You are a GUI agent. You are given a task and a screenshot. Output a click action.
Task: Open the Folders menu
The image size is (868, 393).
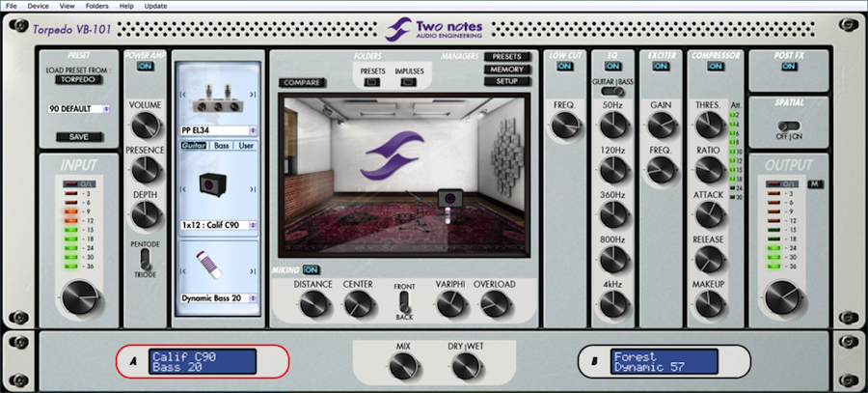tap(96, 6)
